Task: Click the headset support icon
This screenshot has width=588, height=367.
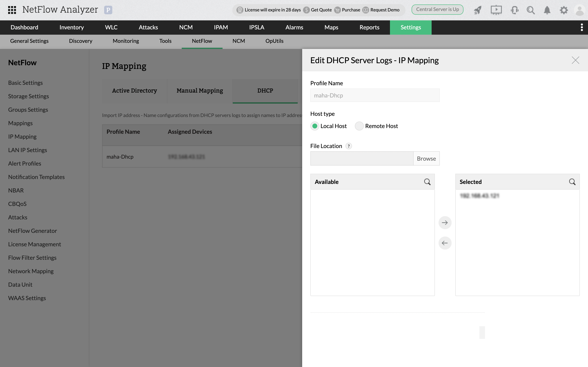Action: coord(514,10)
